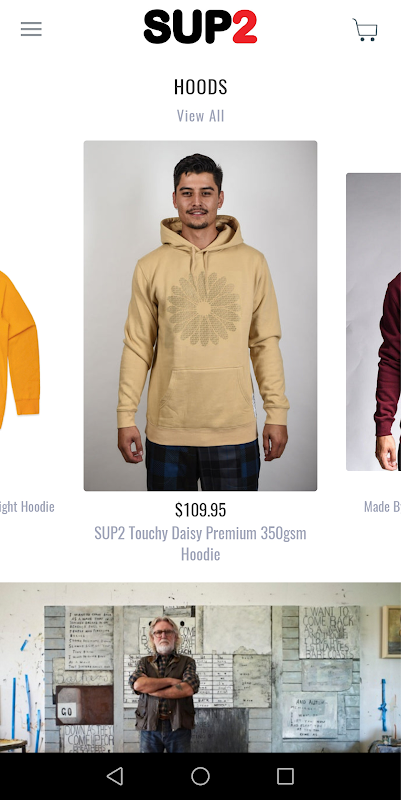Image resolution: width=401 pixels, height=800 pixels.
Task: Select the maroon hoodie image on right
Action: click(373, 322)
